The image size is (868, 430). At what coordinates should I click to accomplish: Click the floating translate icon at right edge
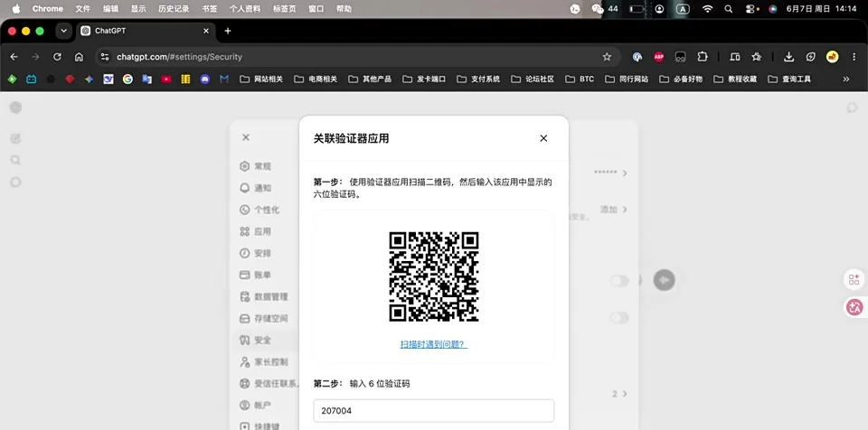coord(854,308)
